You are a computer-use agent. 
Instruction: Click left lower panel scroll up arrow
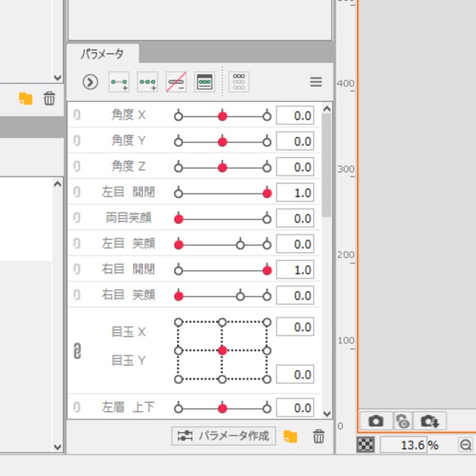point(58,184)
